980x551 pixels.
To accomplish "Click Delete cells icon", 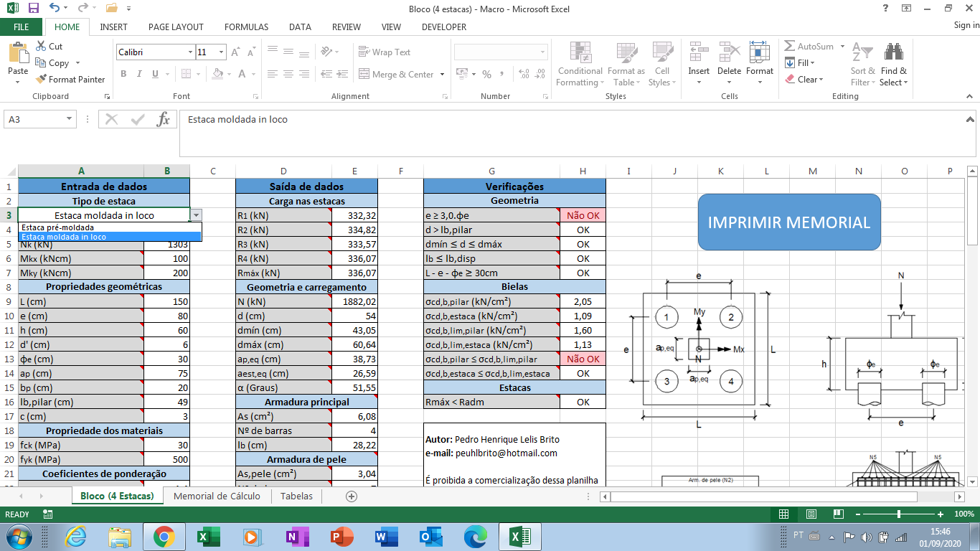I will [729, 52].
